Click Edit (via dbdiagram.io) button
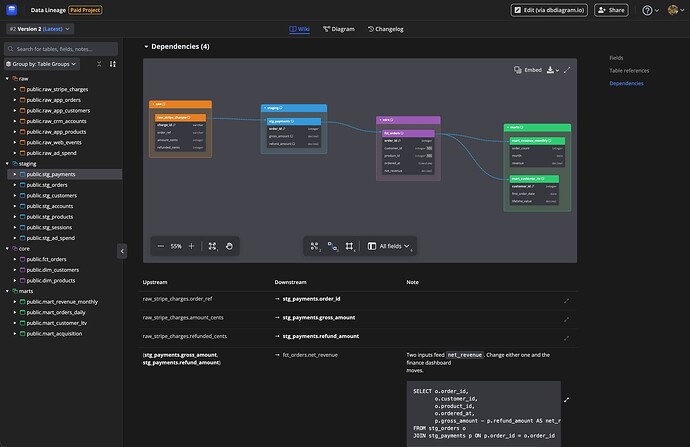 (x=549, y=10)
